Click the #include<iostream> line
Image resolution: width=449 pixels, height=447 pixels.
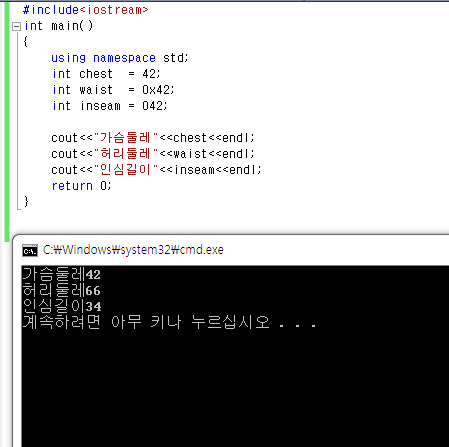point(85,10)
